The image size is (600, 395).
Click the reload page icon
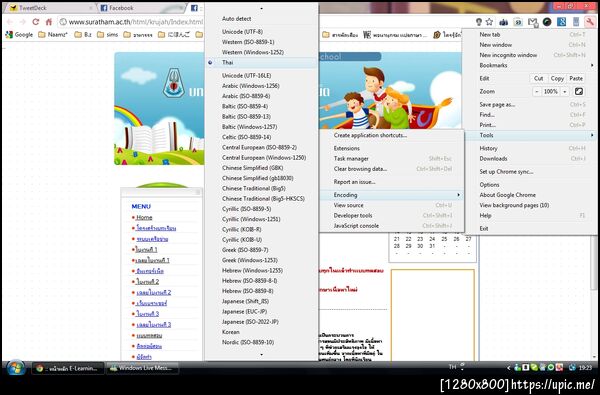tap(36, 22)
